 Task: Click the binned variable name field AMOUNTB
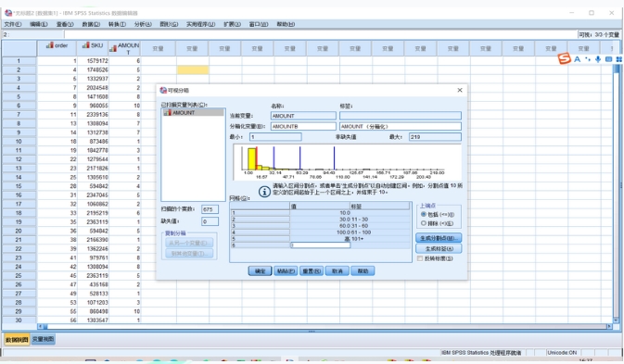click(x=303, y=126)
